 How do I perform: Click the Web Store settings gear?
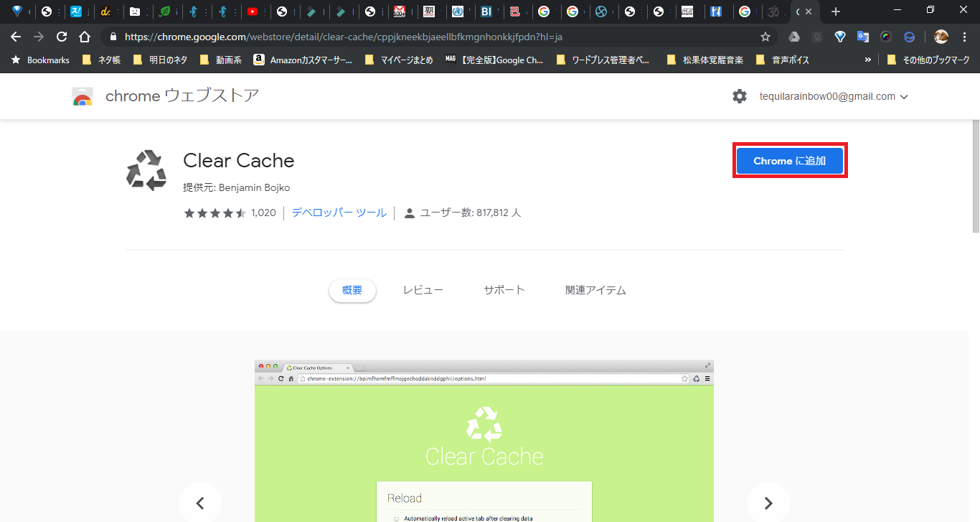tap(740, 96)
